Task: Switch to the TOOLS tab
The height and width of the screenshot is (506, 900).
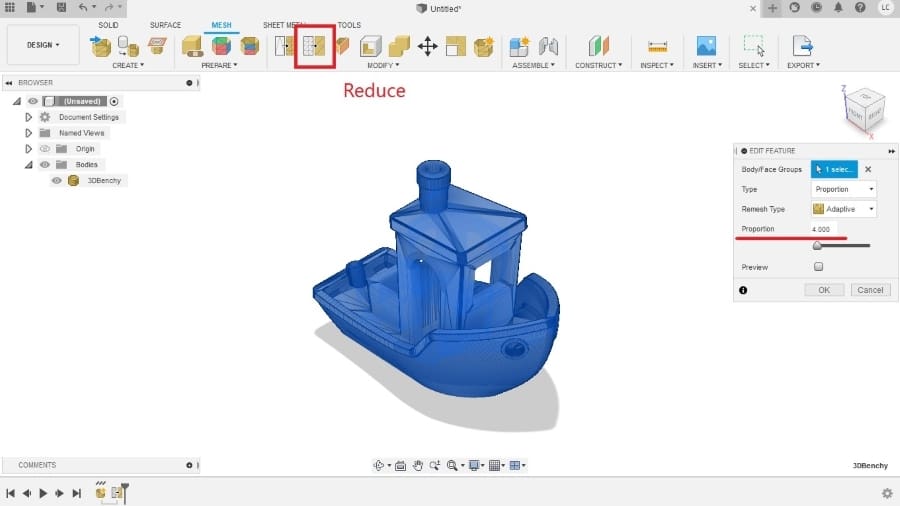Action: click(349, 25)
